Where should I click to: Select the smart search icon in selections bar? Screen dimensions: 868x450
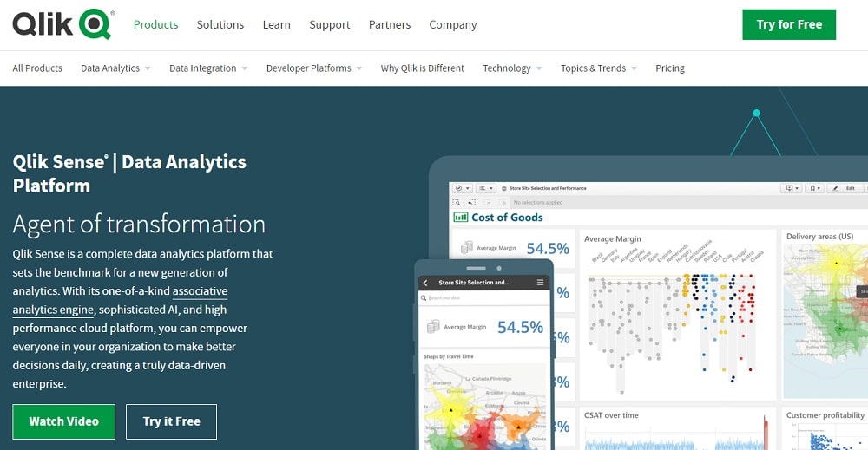coord(457,202)
